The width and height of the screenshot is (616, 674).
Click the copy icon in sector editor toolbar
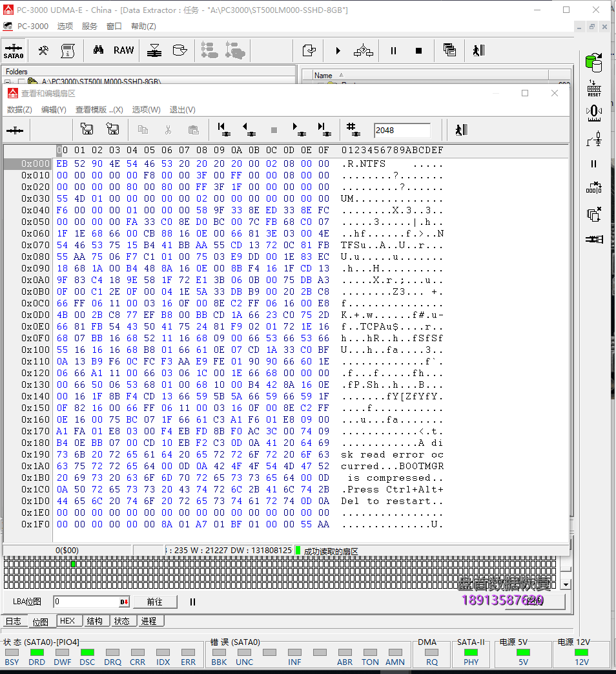143,129
